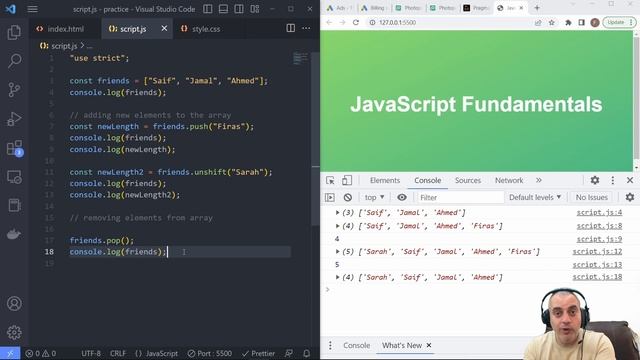The image size is (640, 360).
Task: Close the DevTools panel
Action: (630, 180)
